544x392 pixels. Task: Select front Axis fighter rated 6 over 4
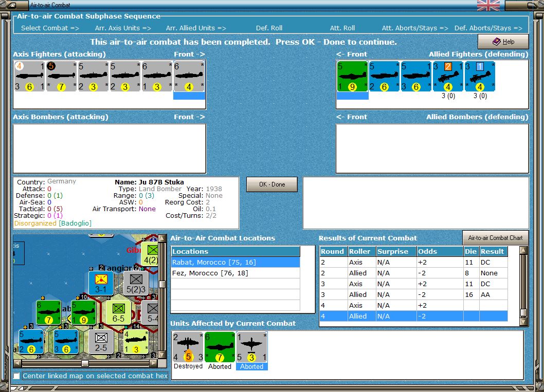189,76
